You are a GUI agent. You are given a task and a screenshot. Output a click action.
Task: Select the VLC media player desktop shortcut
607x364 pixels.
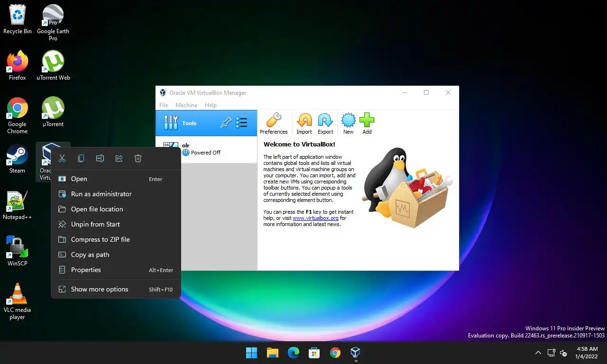pos(18,301)
